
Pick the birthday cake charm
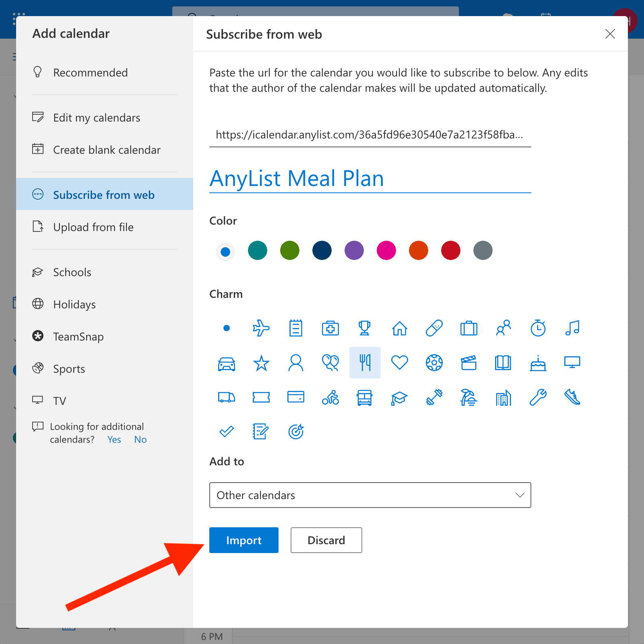(537, 363)
